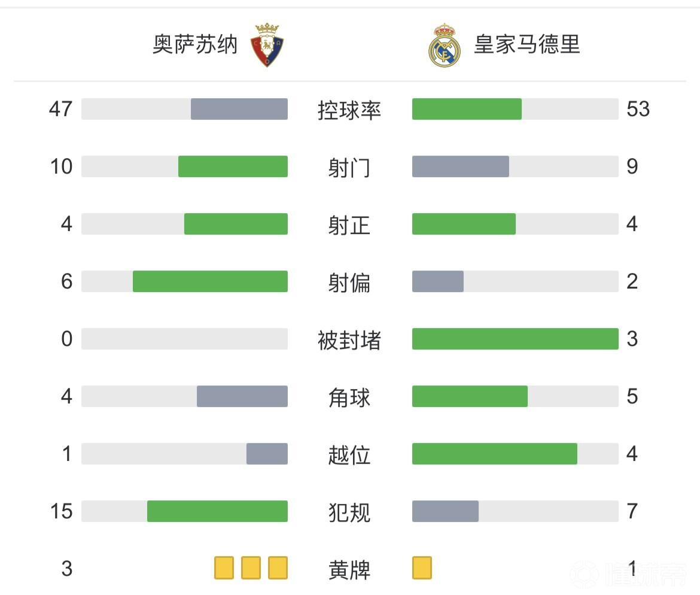Click the Real Madrid club crest
The width and height of the screenshot is (700, 595).
point(445,45)
